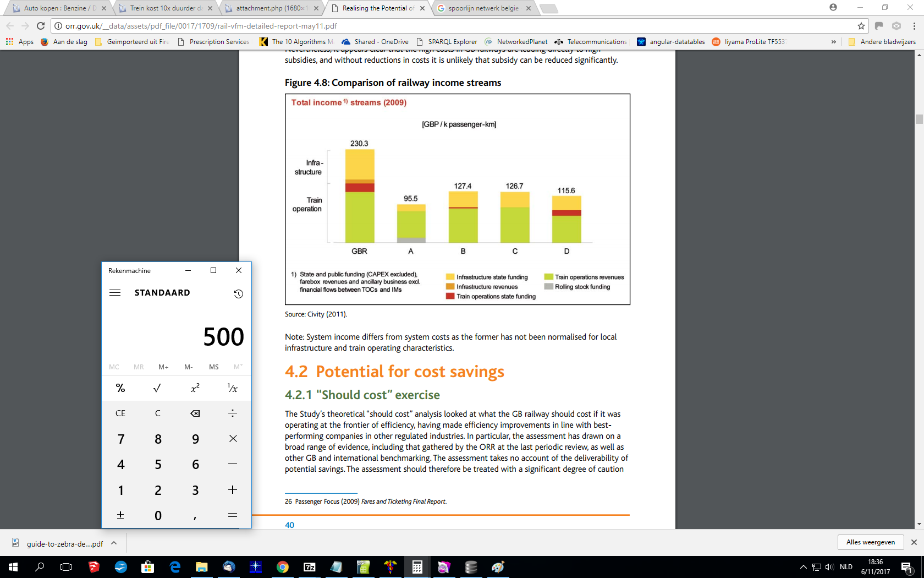The image size is (924, 578).
Task: Open the 'Aan de slag' bookmark
Action: (64, 42)
